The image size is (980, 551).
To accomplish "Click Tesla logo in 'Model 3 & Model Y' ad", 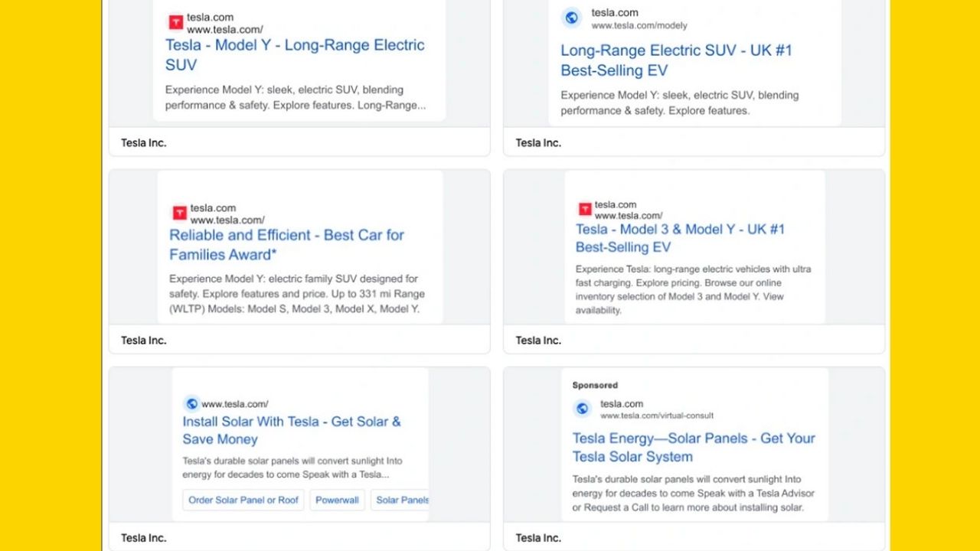I will click(x=584, y=209).
